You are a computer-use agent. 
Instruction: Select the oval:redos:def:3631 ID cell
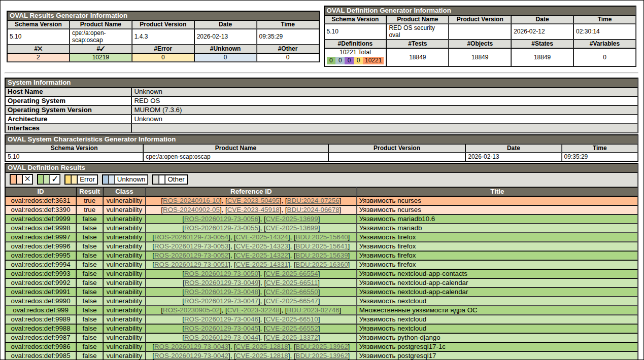pos(41,201)
